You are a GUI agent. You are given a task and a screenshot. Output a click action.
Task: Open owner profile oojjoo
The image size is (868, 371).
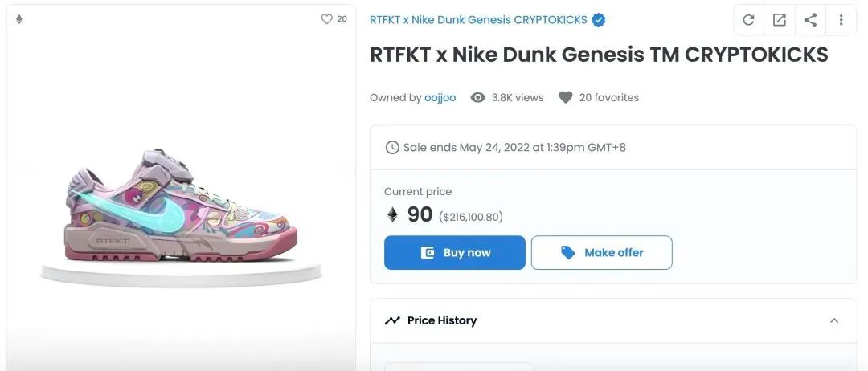pyautogui.click(x=440, y=97)
